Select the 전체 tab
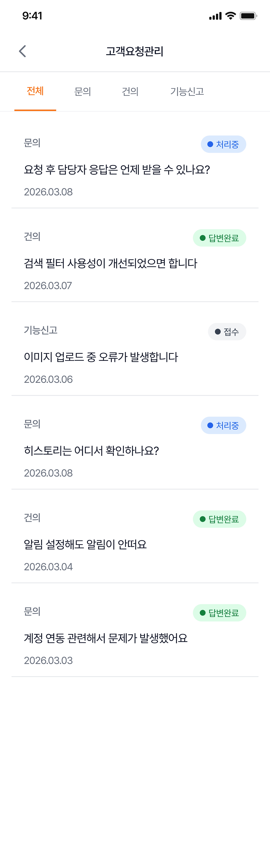 (x=35, y=91)
